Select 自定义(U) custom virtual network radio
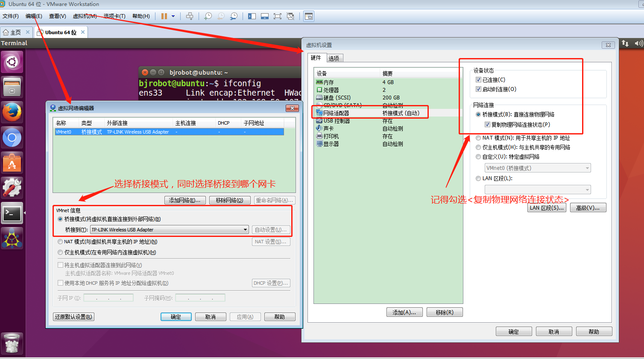The height and width of the screenshot is (359, 644). [x=478, y=157]
